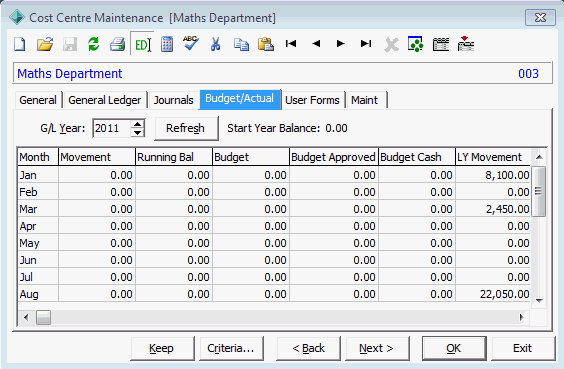Click the Cut scissors icon
564x369 pixels.
(x=215, y=45)
